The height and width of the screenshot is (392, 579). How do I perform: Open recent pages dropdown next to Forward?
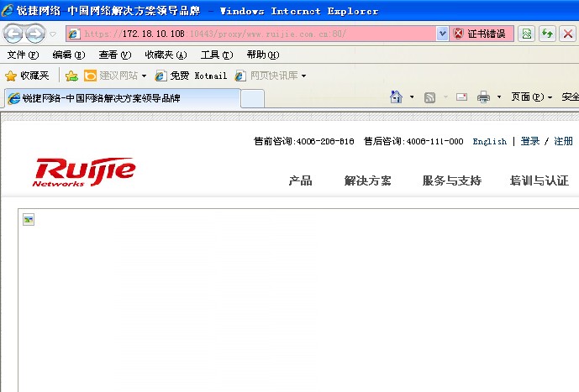(x=53, y=34)
